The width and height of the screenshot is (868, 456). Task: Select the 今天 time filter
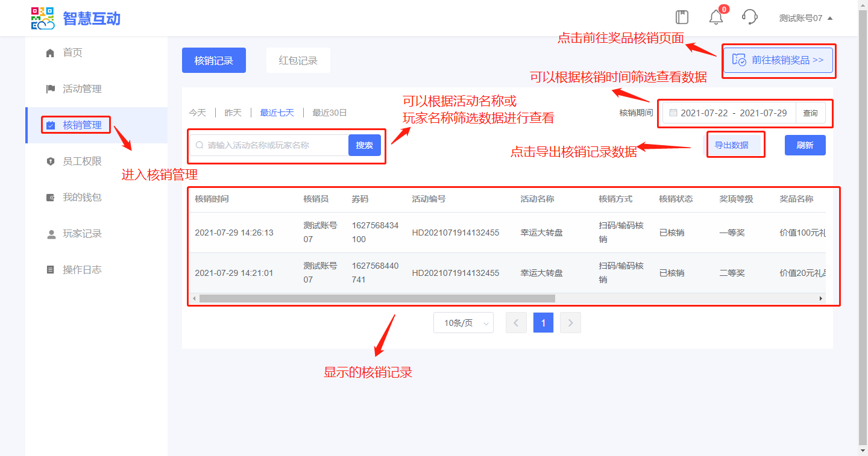(198, 113)
